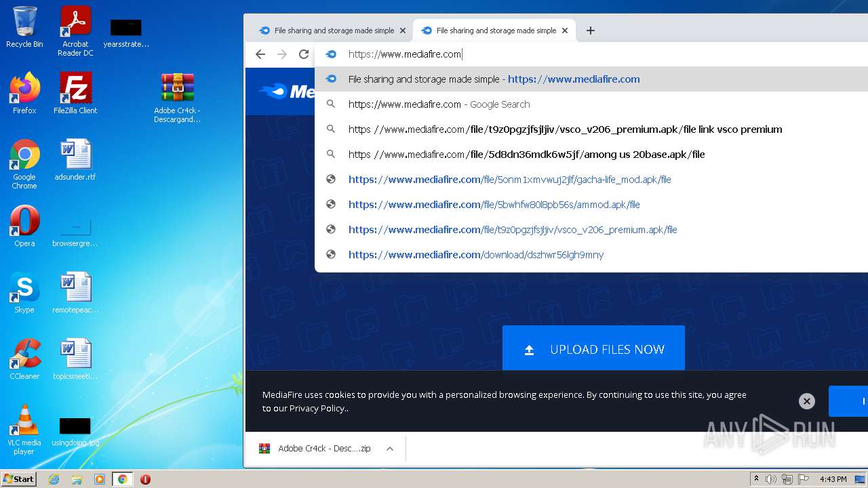Show hidden system tray icons
The height and width of the screenshot is (488, 868).
(x=756, y=479)
